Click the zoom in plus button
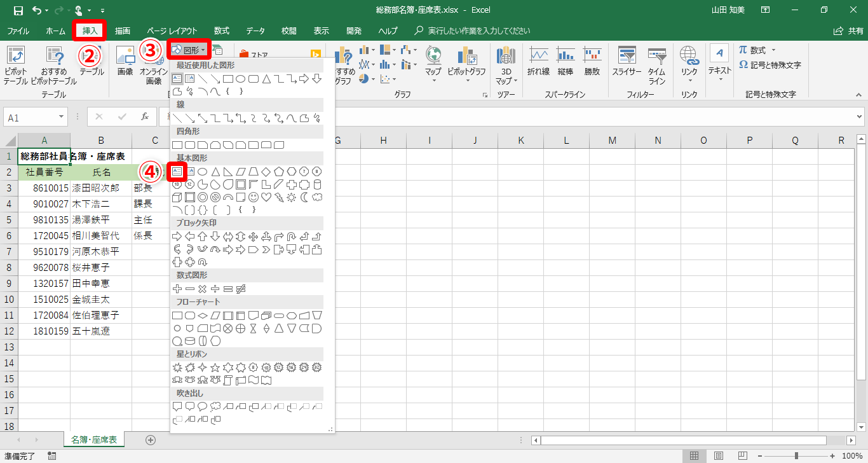The width and height of the screenshot is (868, 463). tap(833, 455)
